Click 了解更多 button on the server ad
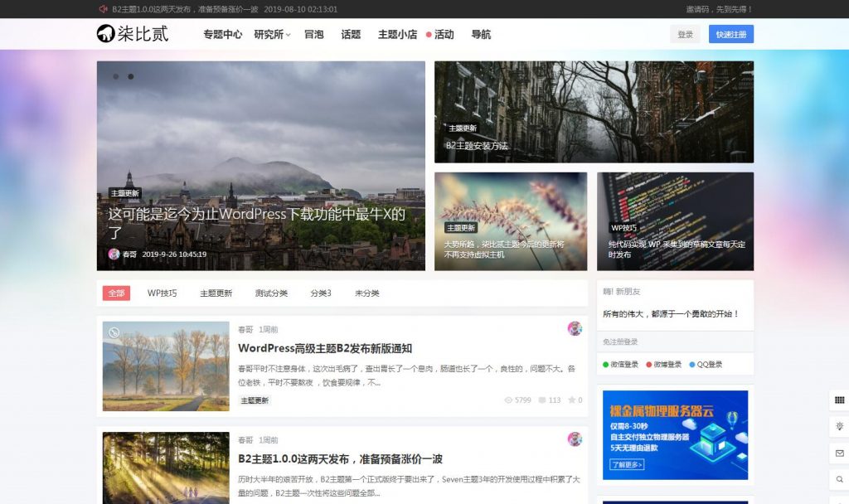The height and width of the screenshot is (504, 849). pyautogui.click(x=627, y=464)
